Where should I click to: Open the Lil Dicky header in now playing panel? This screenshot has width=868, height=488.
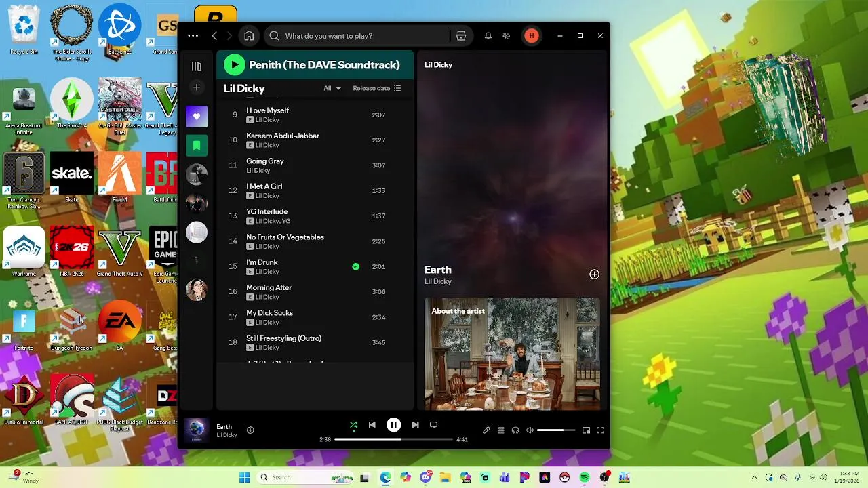438,65
